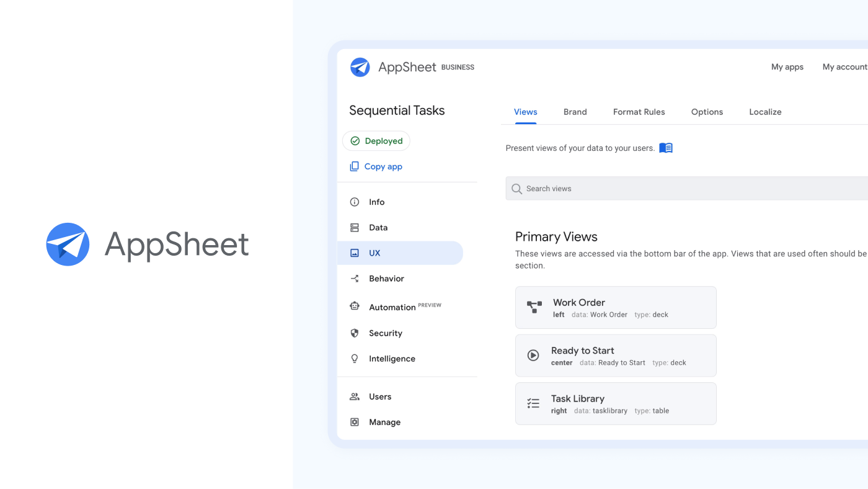Click the magnifier icon in search views

(516, 189)
